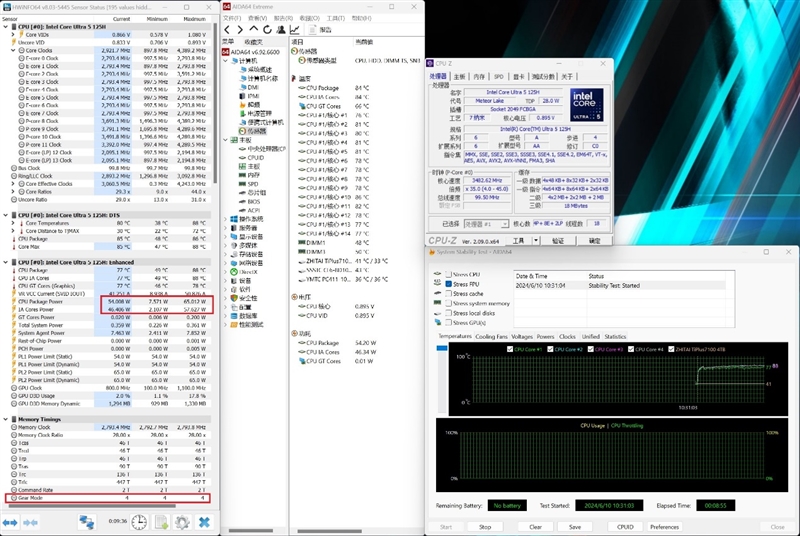Select CPUID item in AIDA64 tree
Viewport: 800px width, 536px height.
click(256, 158)
